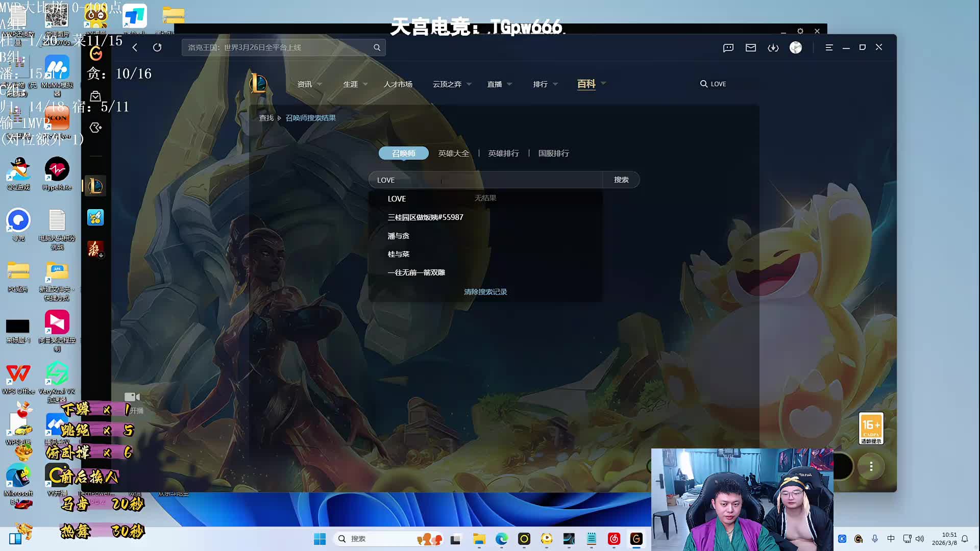Switch to the 英雄大全 tab
Image resolution: width=980 pixels, height=551 pixels.
click(453, 153)
